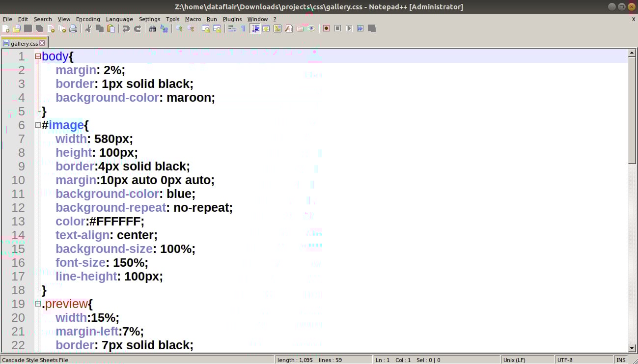638x364 pixels.
Task: Open the File menu
Action: (x=7, y=19)
